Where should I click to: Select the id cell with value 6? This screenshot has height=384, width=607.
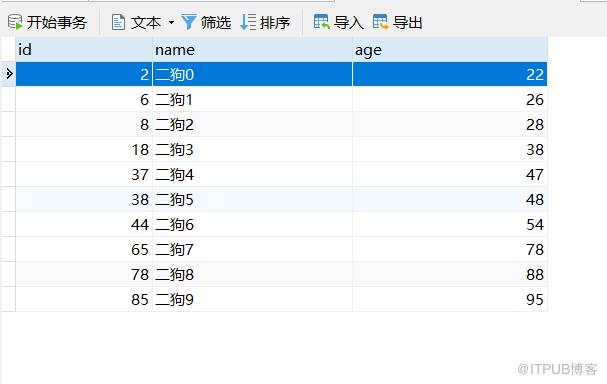pyautogui.click(x=84, y=99)
